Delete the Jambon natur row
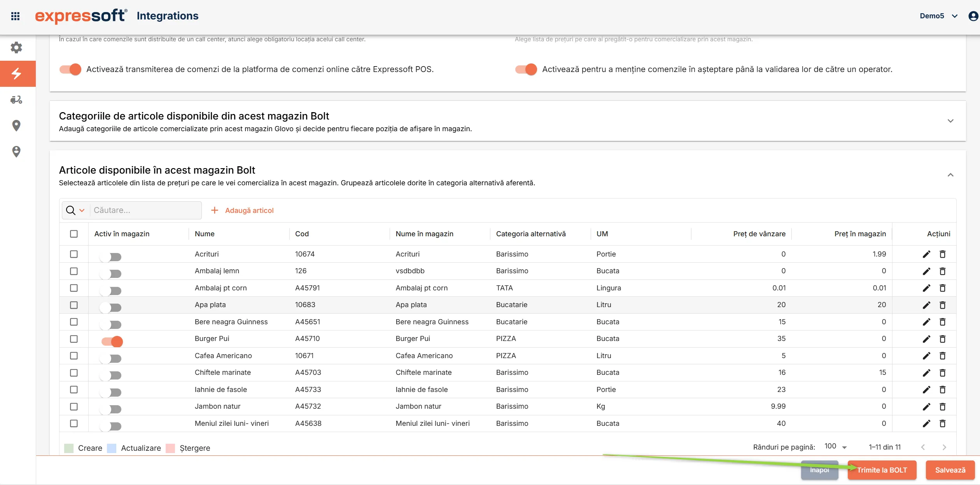The width and height of the screenshot is (980, 485). pyautogui.click(x=943, y=406)
